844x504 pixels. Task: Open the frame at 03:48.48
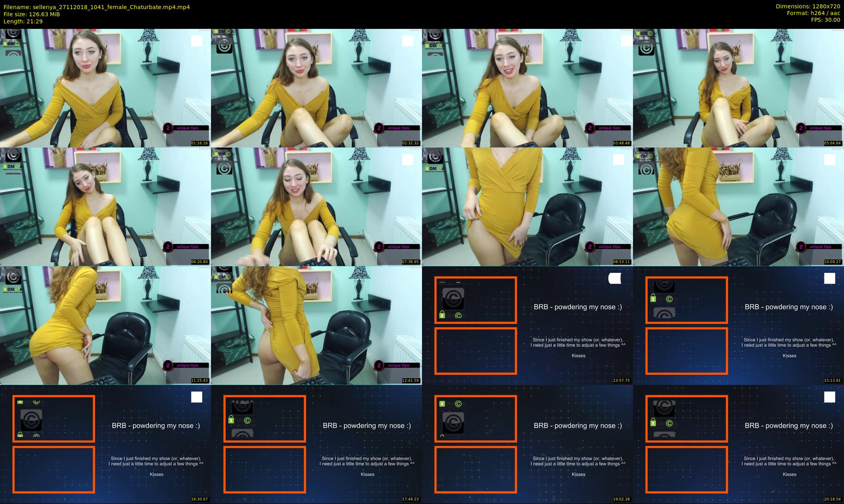[x=527, y=88]
